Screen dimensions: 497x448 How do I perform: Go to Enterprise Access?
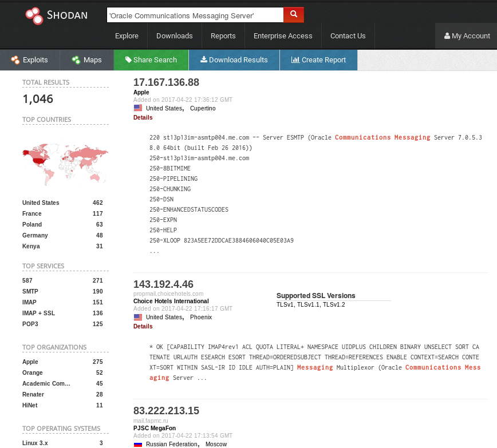(283, 36)
